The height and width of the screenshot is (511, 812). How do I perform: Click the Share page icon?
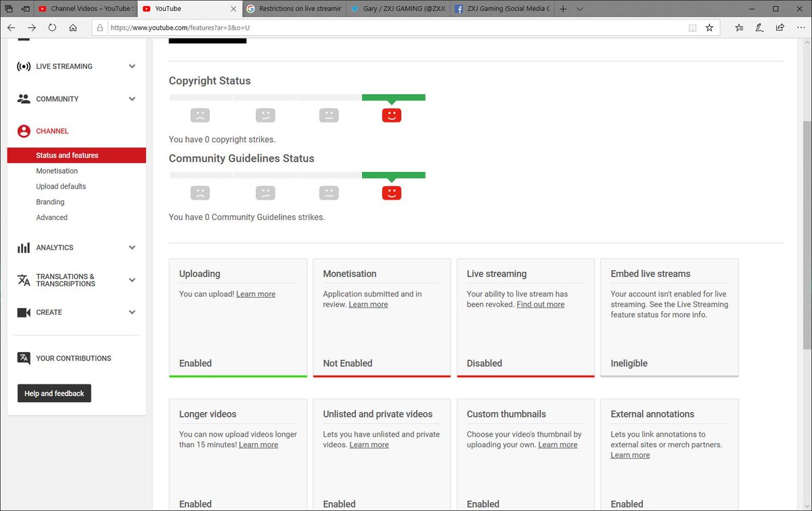[780, 28]
